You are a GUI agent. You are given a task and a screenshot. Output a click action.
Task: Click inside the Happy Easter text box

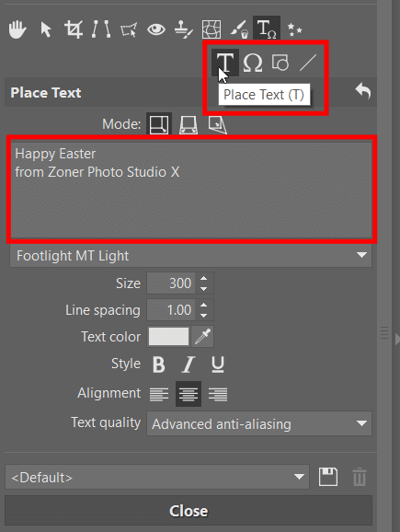(191, 190)
